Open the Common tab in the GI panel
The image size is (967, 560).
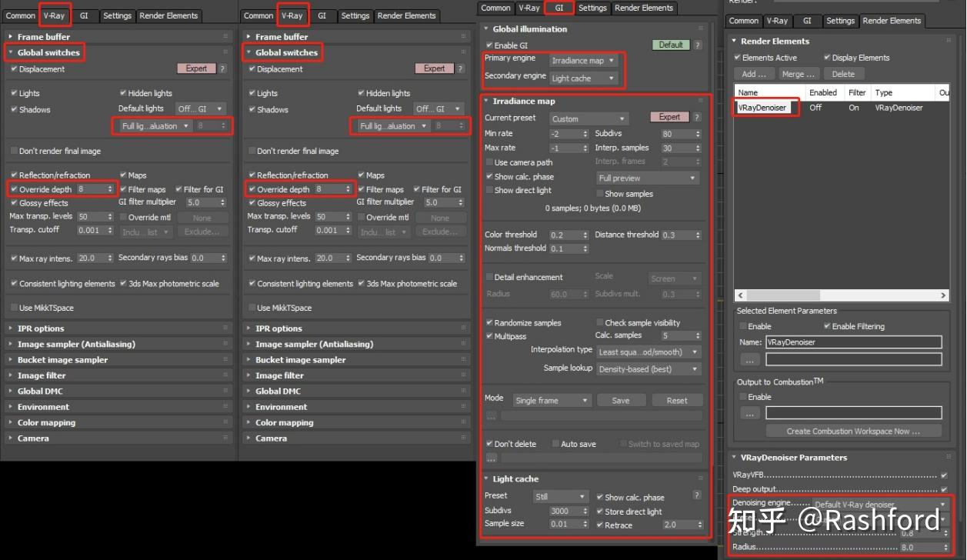pos(495,8)
